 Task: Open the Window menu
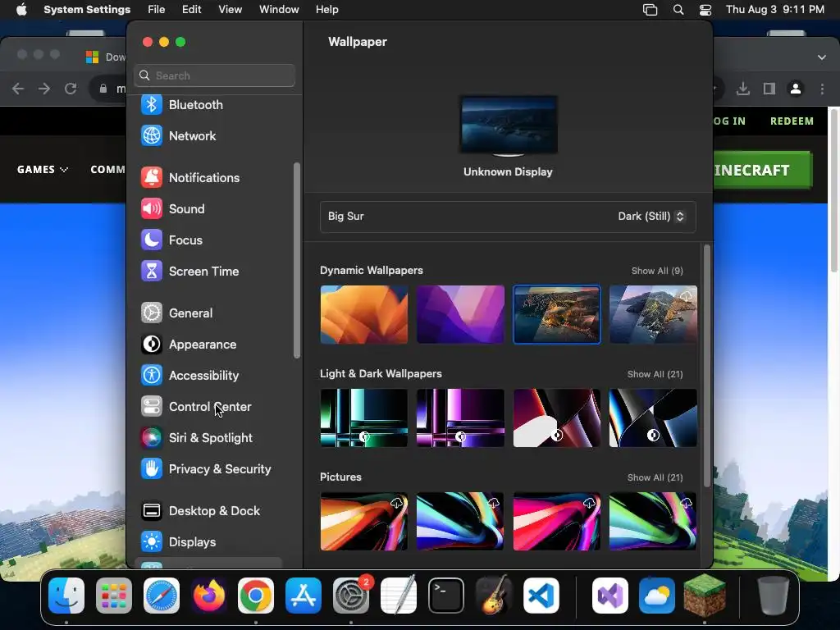279,9
